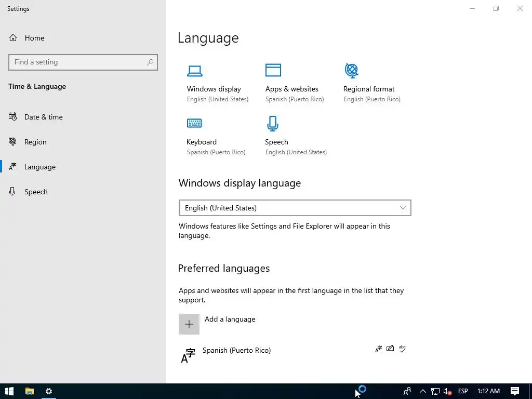Open the Speech microphone tile icon
532x399 pixels.
click(273, 124)
